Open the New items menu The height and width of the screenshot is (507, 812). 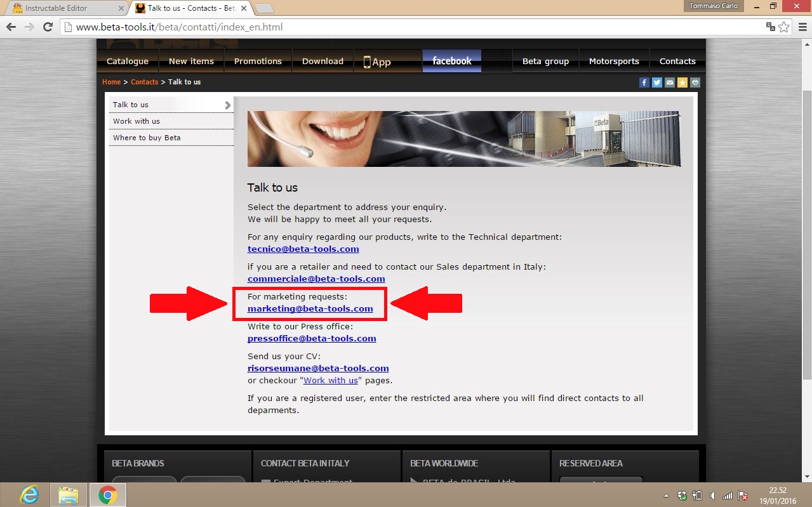pyautogui.click(x=191, y=62)
